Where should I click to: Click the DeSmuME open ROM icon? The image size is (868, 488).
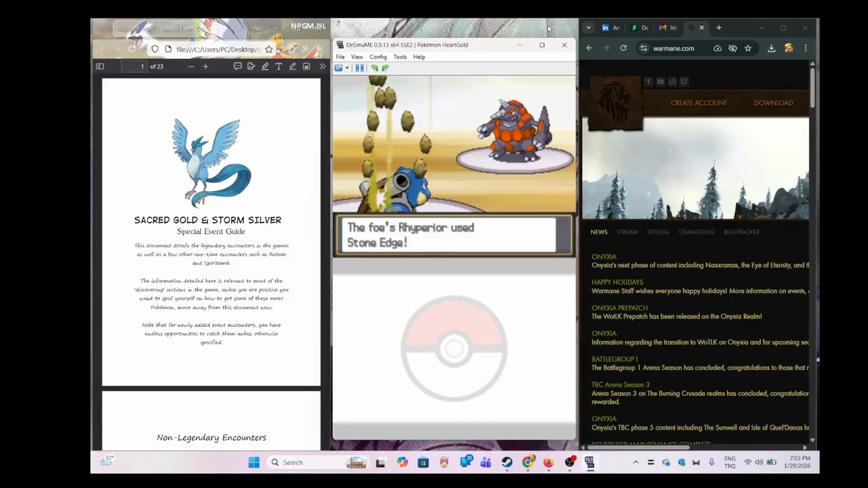(x=338, y=68)
